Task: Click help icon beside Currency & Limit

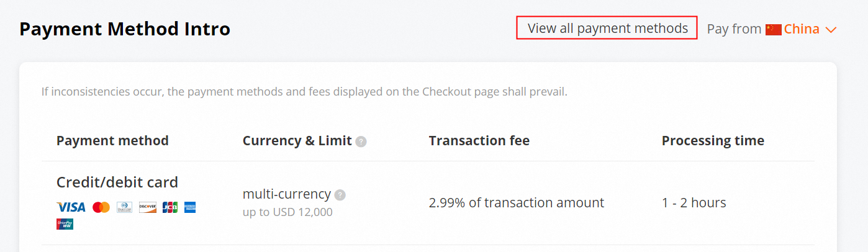Action: 361,142
